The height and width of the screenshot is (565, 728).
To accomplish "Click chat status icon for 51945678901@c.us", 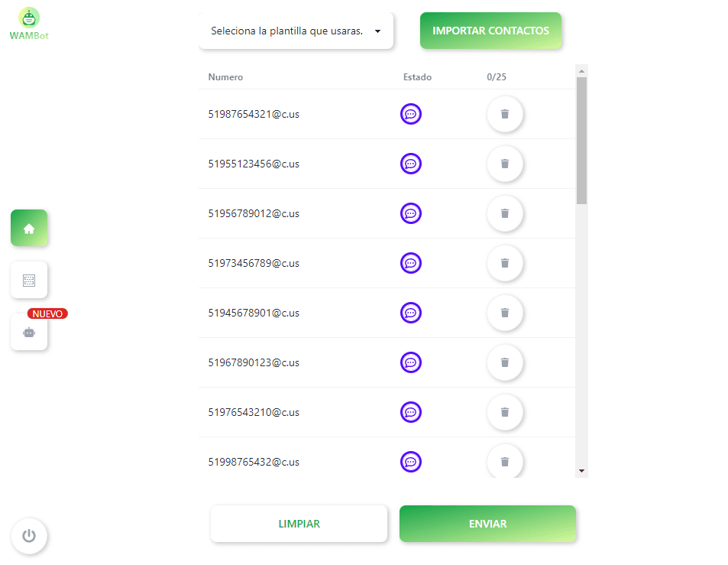I will [x=411, y=313].
